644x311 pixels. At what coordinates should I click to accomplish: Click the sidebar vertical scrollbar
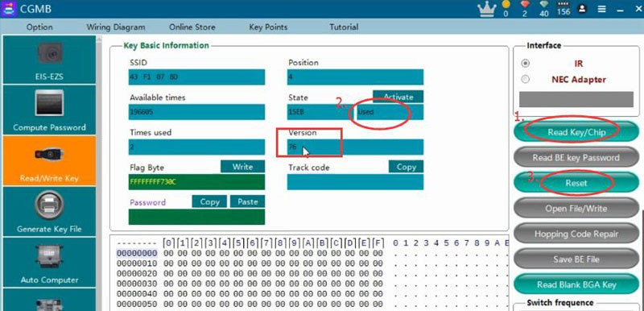click(98, 172)
